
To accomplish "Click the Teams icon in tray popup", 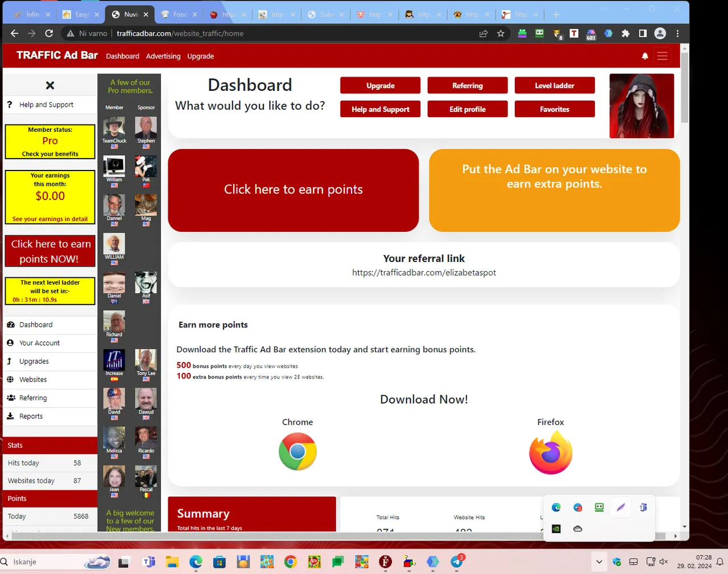I will pos(643,508).
